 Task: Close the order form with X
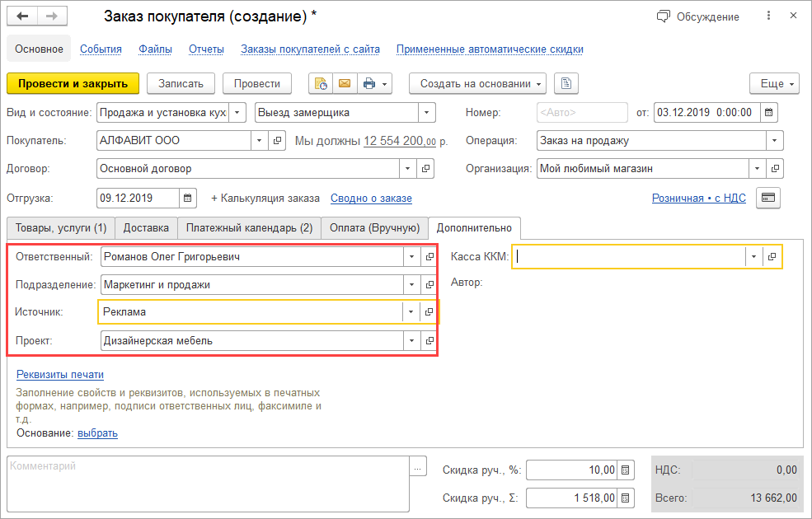click(793, 16)
